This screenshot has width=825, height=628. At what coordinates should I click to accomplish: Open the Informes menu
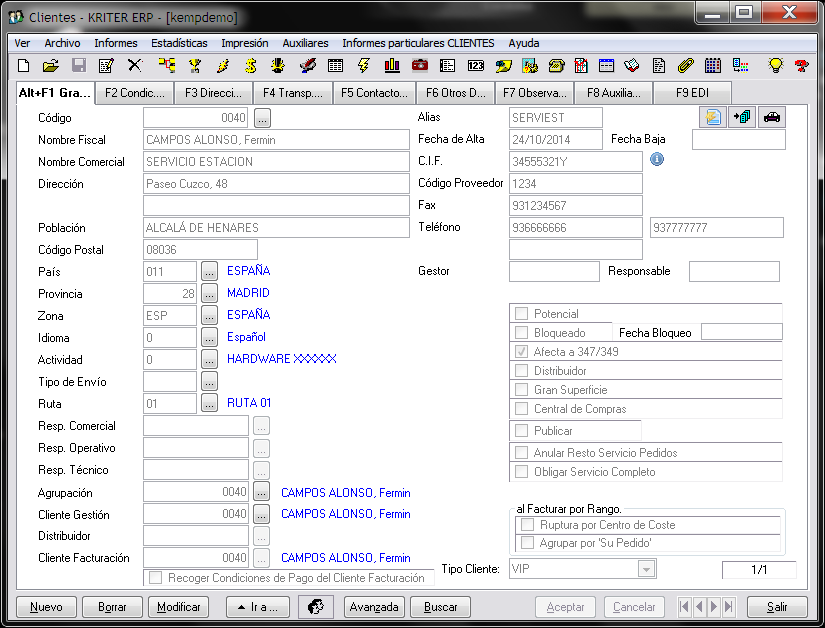click(x=116, y=43)
